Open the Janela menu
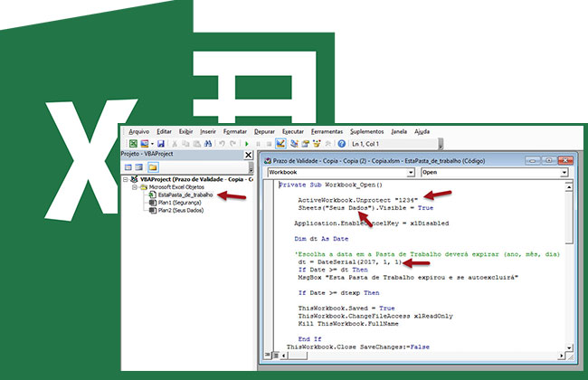588x380 pixels. pyautogui.click(x=399, y=131)
